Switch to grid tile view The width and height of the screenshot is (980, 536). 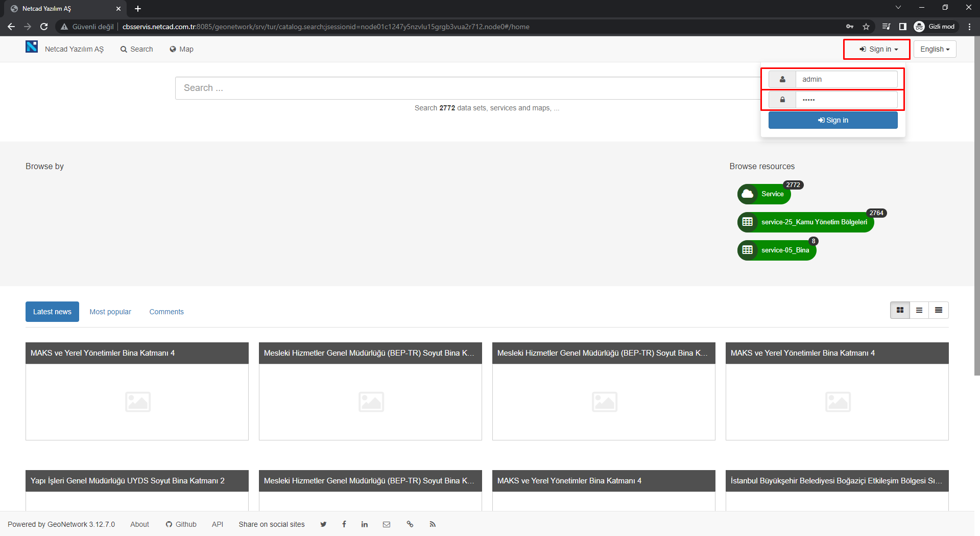pos(900,310)
